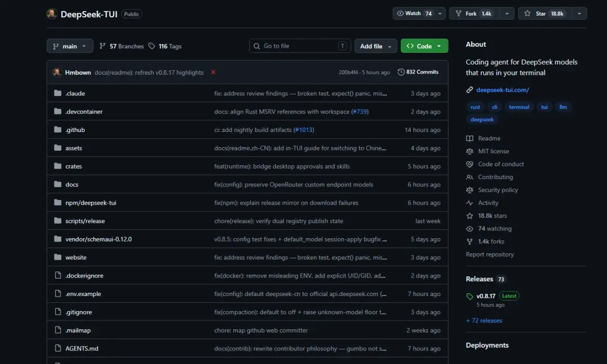Click the folder icon next to assets
The image size is (607, 364).
(58, 148)
